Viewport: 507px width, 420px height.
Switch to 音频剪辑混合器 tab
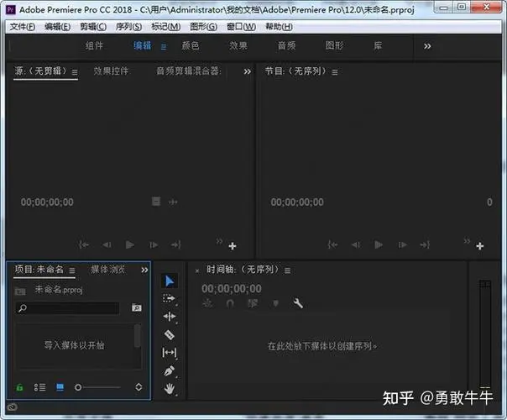[189, 71]
